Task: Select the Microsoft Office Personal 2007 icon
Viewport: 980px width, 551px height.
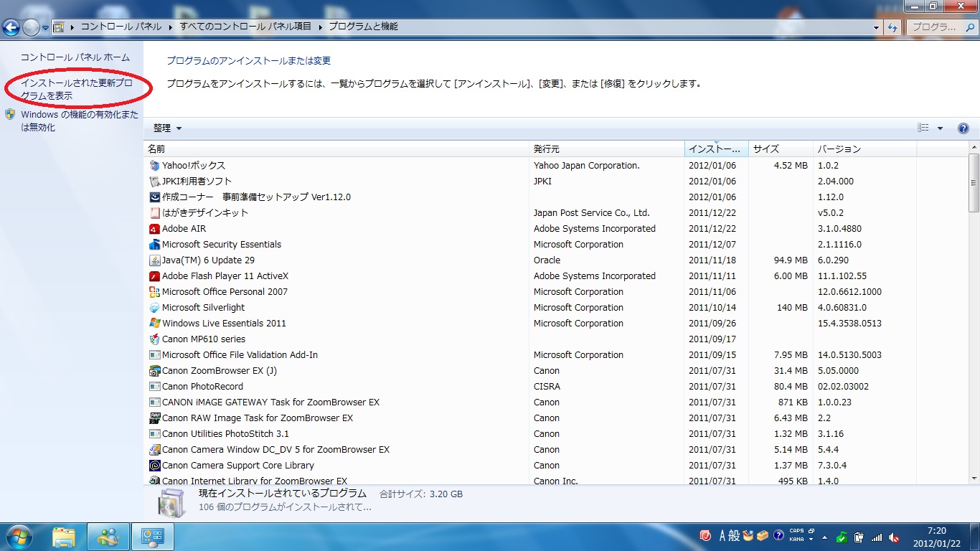Action: 154,292
